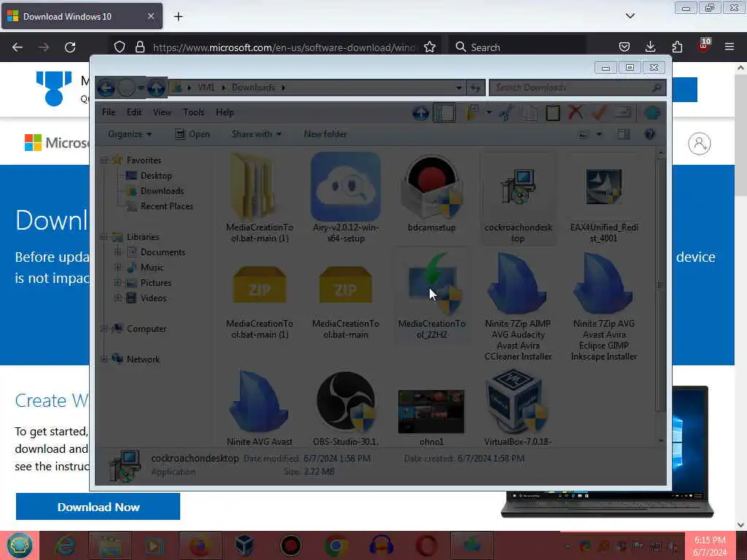This screenshot has width=747, height=560.
Task: Click the Copy pages icon
Action: pyautogui.click(x=529, y=113)
